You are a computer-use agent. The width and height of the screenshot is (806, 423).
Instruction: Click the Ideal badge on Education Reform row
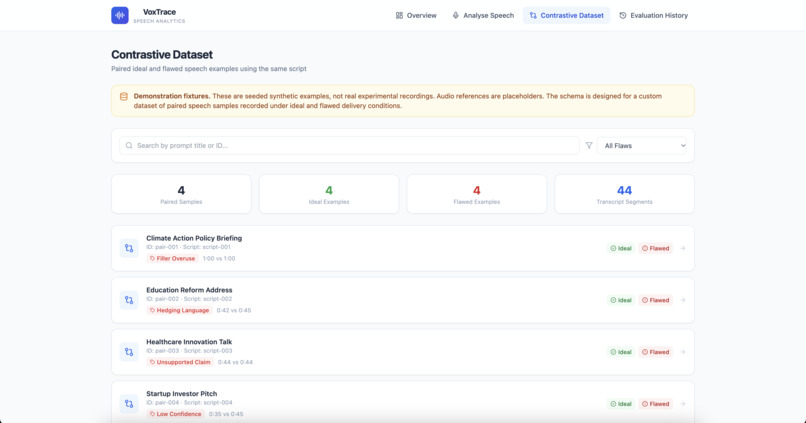[621, 300]
